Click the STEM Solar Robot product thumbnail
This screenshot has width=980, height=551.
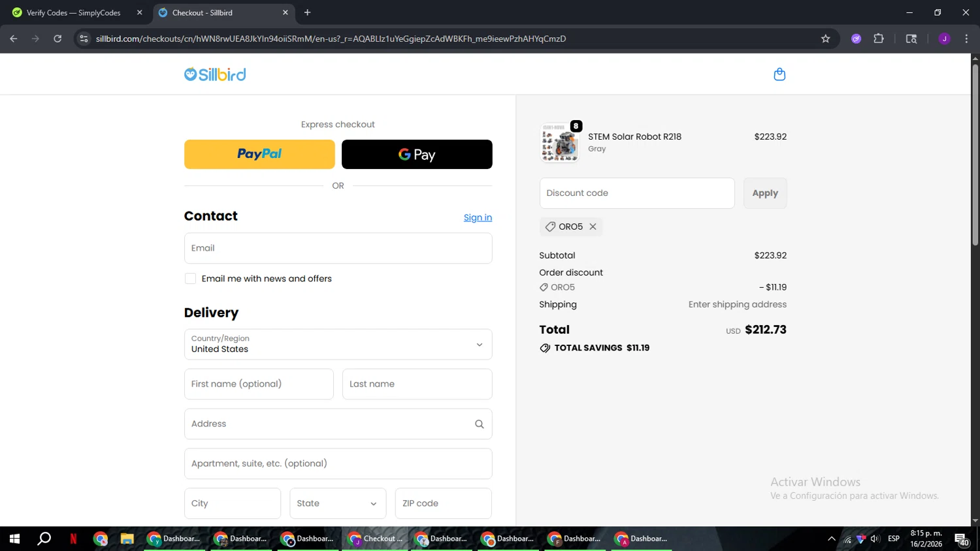click(x=559, y=142)
